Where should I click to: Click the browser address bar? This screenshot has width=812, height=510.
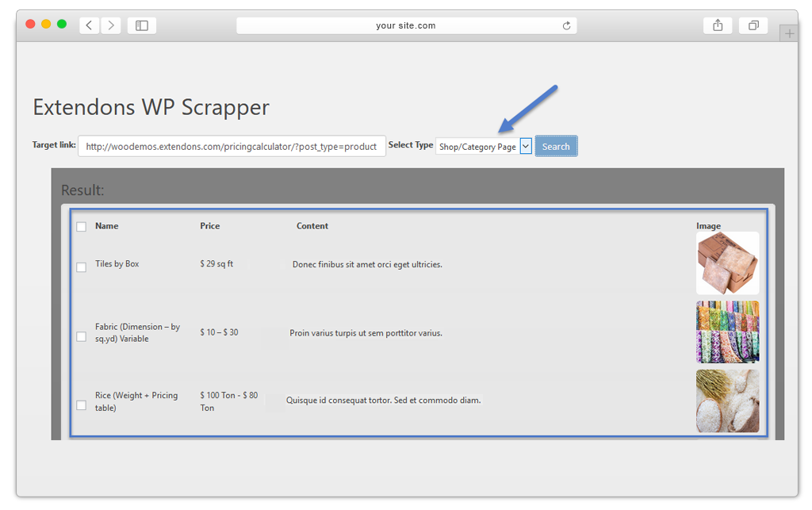[406, 25]
